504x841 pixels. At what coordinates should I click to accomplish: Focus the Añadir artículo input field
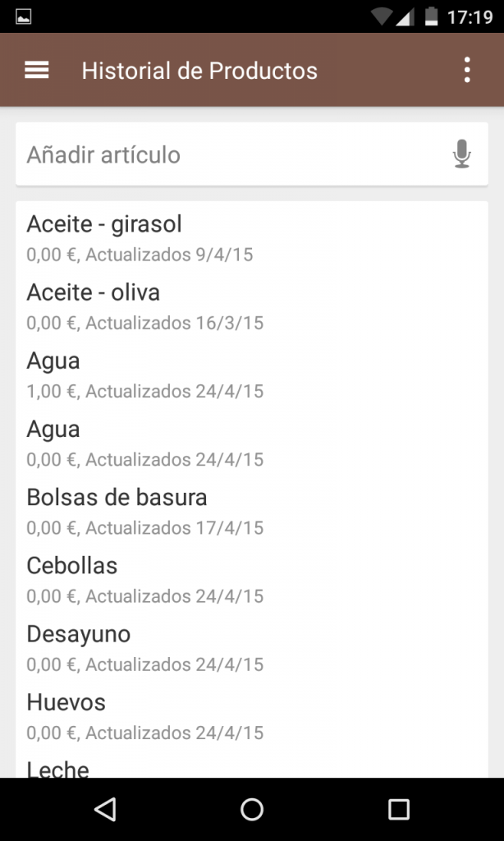click(252, 154)
